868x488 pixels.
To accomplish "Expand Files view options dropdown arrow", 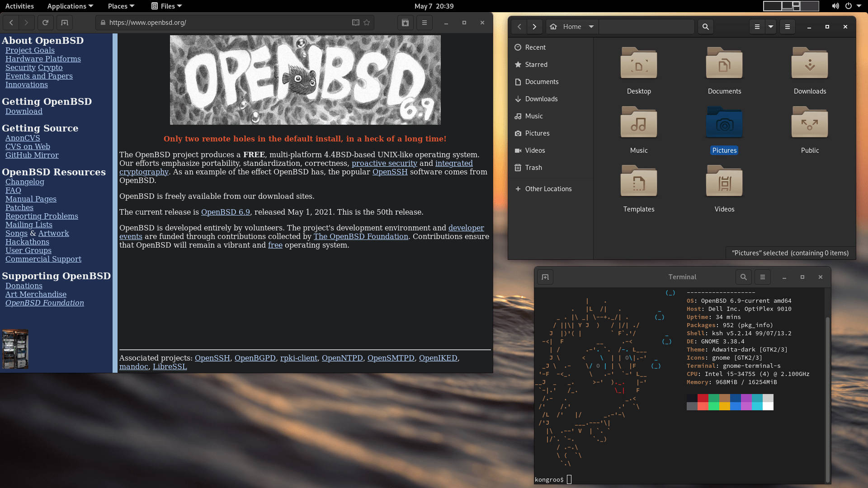I will click(771, 27).
